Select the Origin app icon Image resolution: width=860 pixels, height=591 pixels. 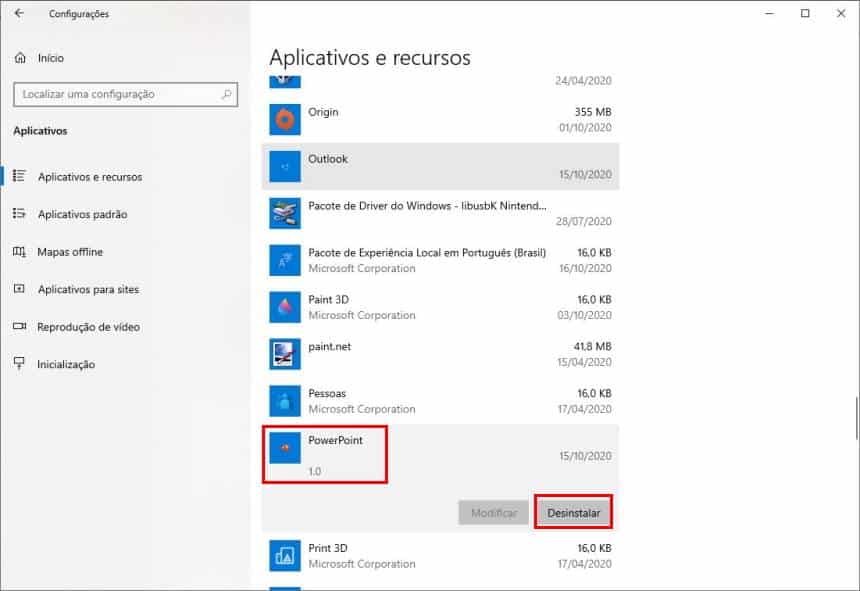(285, 120)
